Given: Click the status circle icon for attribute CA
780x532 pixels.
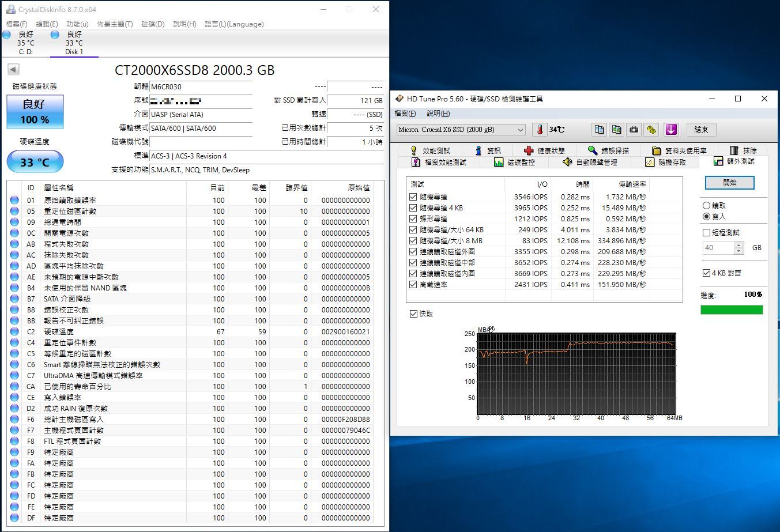Looking at the screenshot, I should pos(14,387).
